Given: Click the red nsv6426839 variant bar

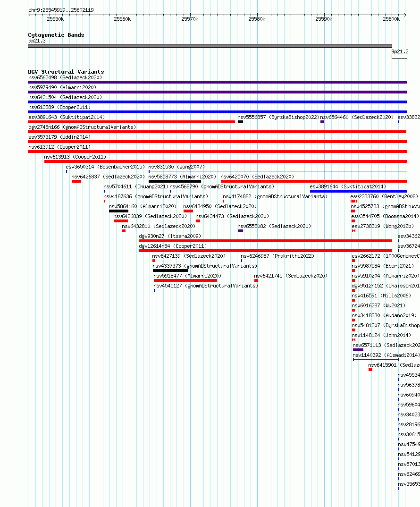Looking at the screenshot, I should pyautogui.click(x=121, y=221).
